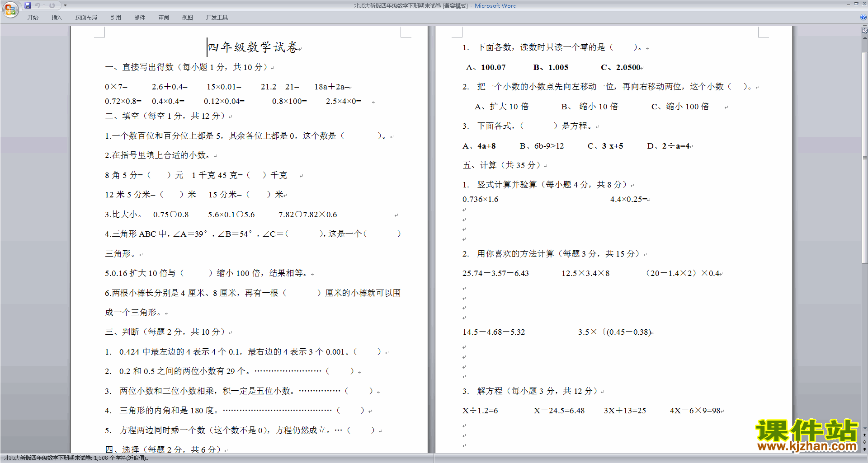
Task: Switch to the 视图 tab
Action: [188, 18]
